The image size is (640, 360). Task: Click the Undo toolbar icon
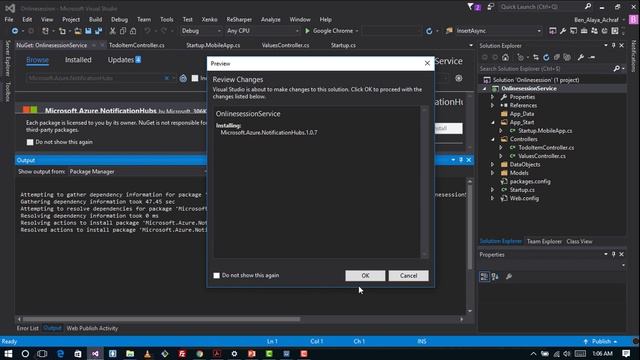[x=147, y=31]
